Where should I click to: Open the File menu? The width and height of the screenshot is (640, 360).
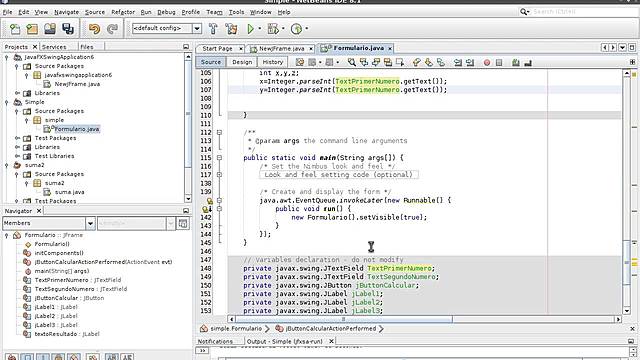pos(7,12)
